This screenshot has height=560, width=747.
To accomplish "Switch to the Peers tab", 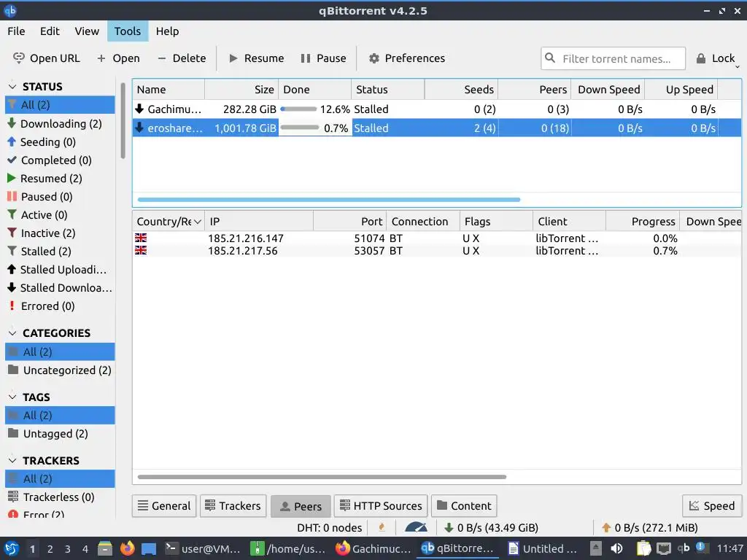I will coord(301,506).
